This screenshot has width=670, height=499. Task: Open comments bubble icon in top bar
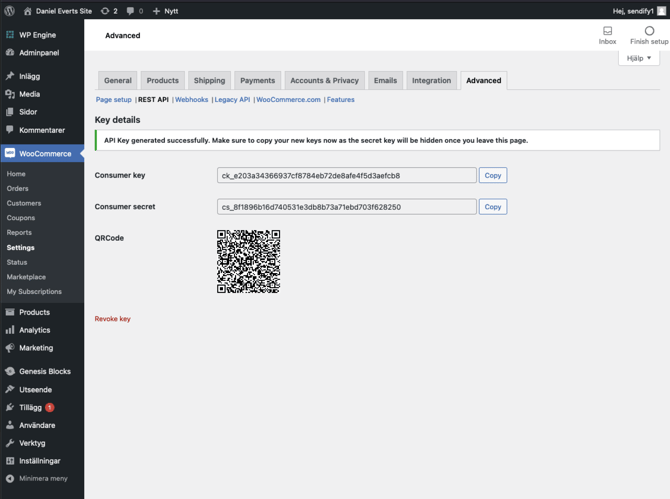131,11
